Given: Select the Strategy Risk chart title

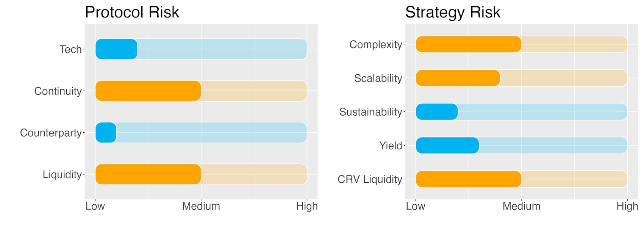Looking at the screenshot, I should 453,12.
